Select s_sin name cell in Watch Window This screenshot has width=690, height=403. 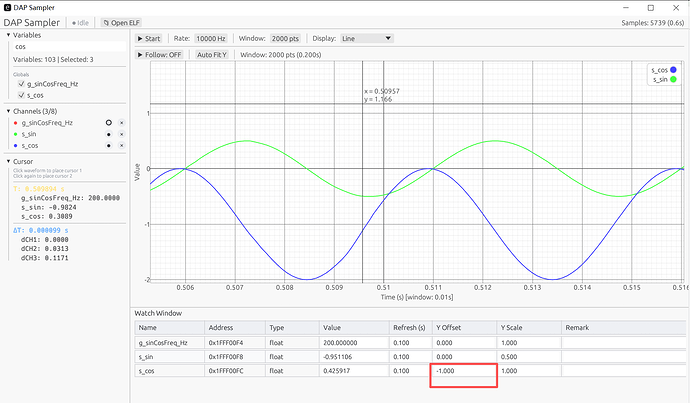point(169,357)
